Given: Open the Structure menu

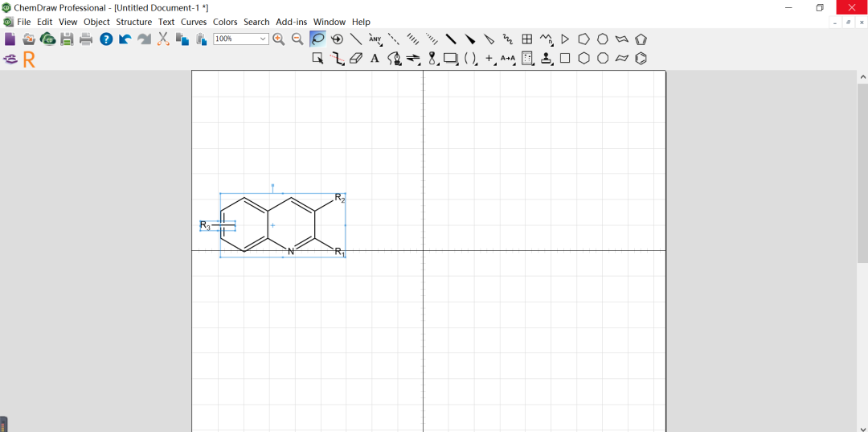Looking at the screenshot, I should click(x=134, y=23).
